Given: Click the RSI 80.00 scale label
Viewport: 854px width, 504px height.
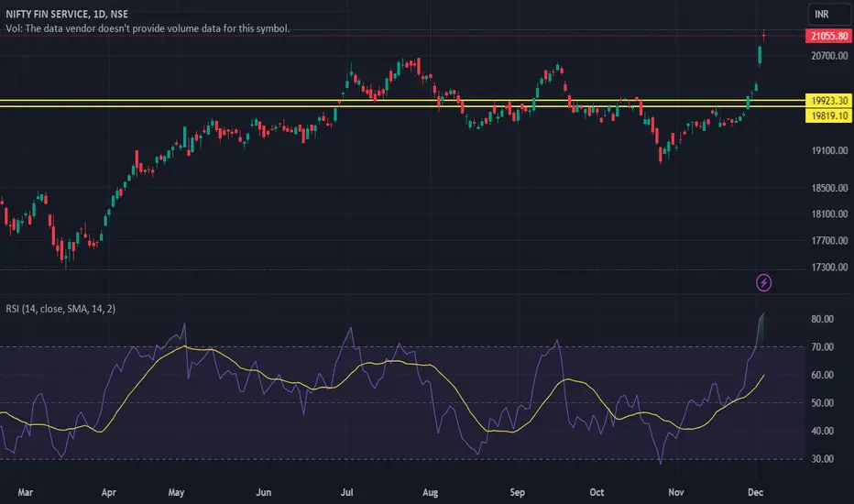Looking at the screenshot, I should point(823,319).
